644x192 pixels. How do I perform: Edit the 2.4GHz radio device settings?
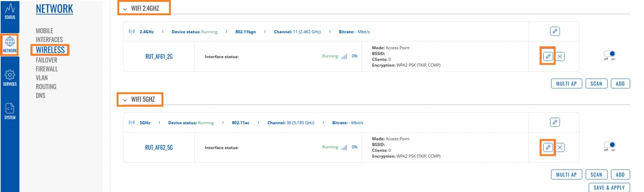(x=555, y=32)
